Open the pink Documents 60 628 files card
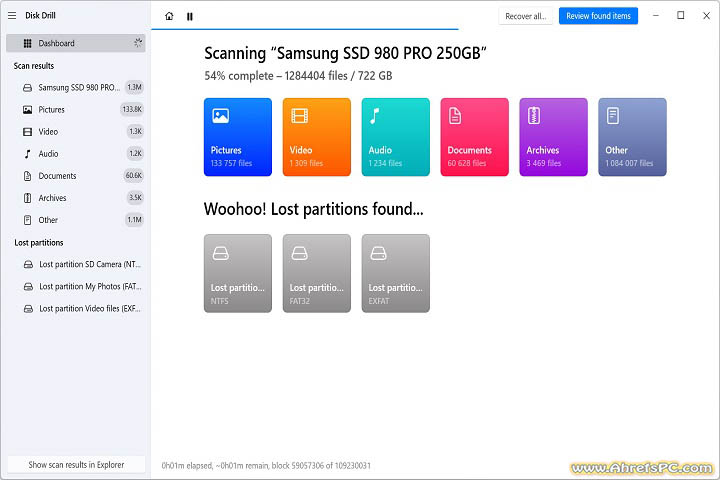 click(x=475, y=137)
